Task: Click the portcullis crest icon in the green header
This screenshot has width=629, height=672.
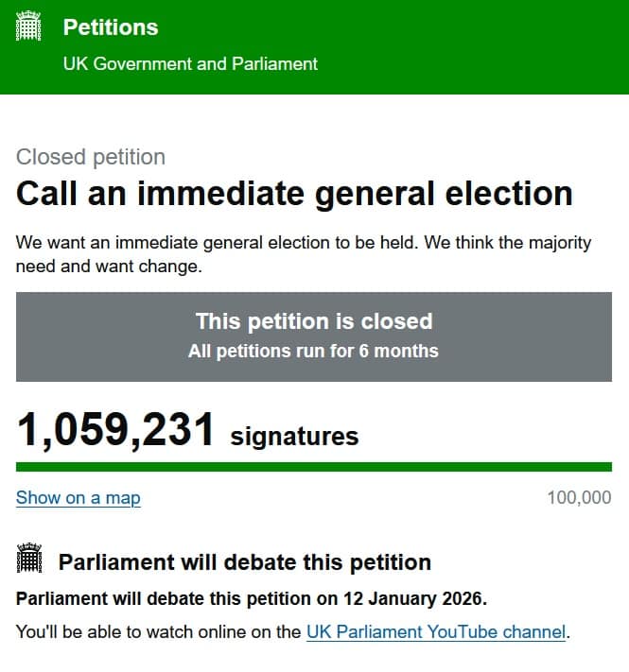Action: point(29,27)
